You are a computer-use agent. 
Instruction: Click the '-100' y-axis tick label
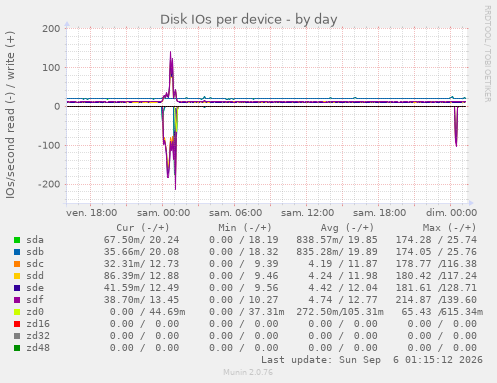click(49, 145)
